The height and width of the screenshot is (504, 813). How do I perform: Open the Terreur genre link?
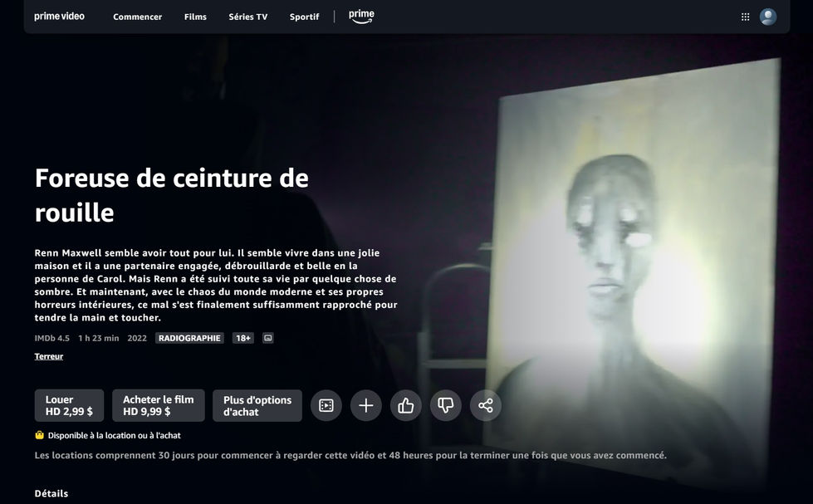49,356
